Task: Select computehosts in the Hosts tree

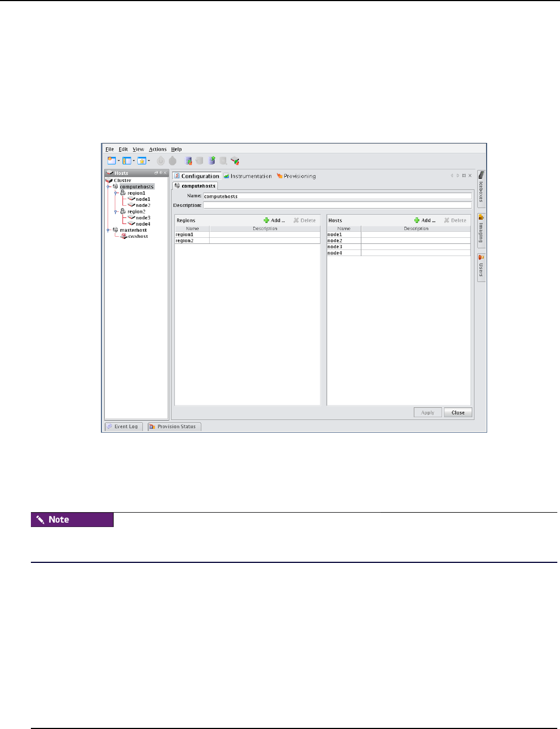Action: coord(137,187)
